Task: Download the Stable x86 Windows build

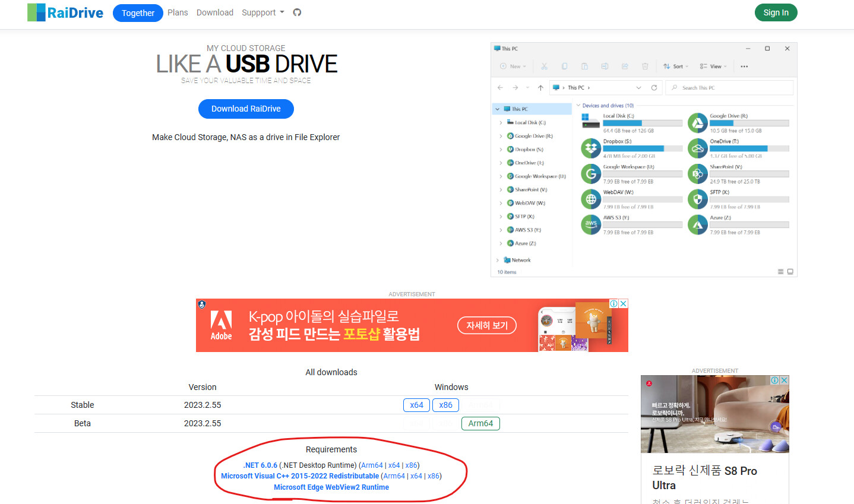Action: [x=445, y=405]
